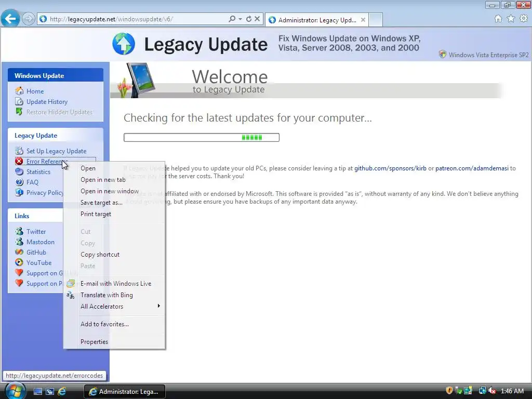Viewport: 532px width, 399px height.
Task: Click the Windows Vista Enterprise SP2 label
Action: coord(488,55)
